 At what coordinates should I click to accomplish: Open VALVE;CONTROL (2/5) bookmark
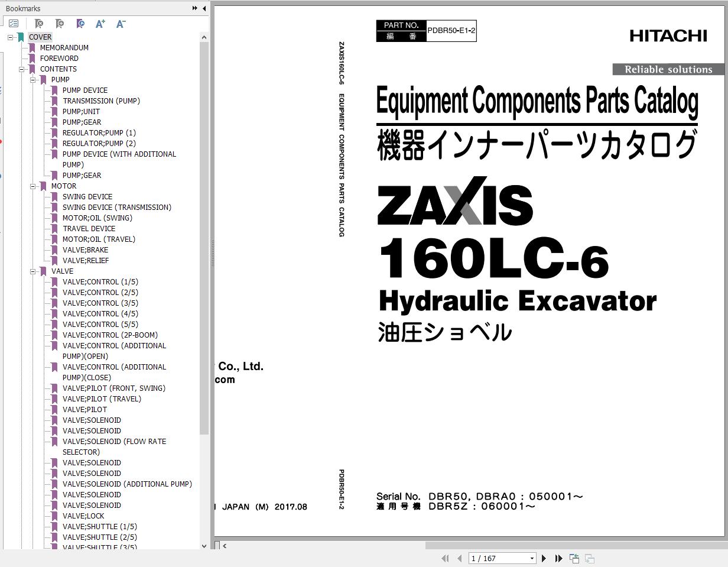100,293
